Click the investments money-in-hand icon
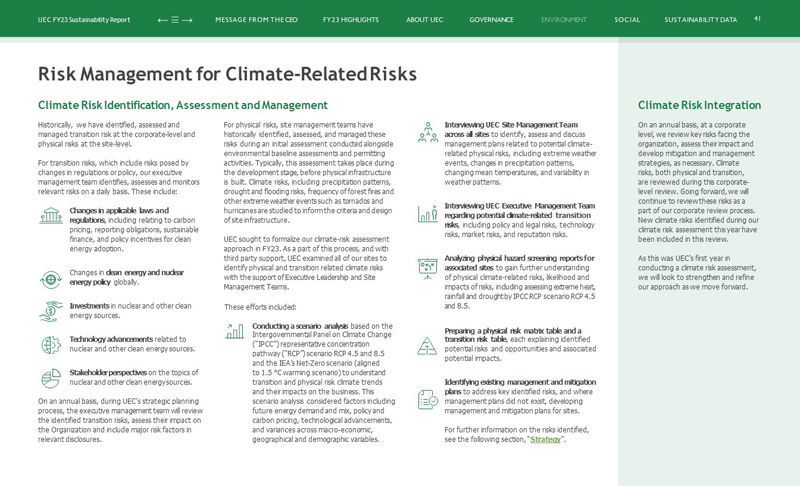Image resolution: width=800 pixels, height=486 pixels. 51,311
